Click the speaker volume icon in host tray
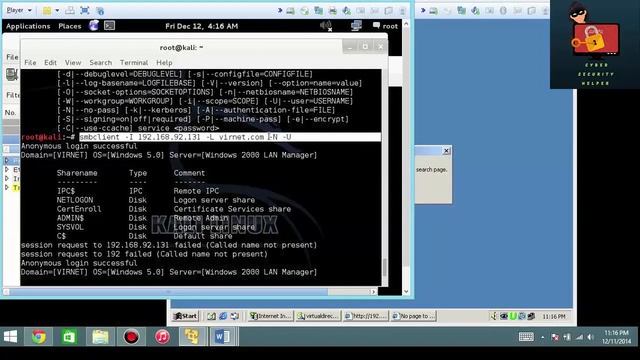This screenshot has width=640, height=360. [x=590, y=337]
